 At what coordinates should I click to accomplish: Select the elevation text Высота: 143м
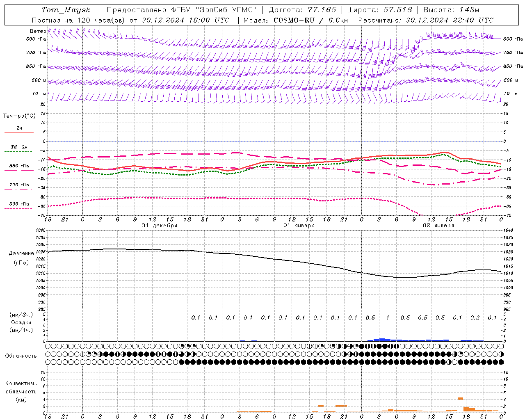tap(451, 10)
